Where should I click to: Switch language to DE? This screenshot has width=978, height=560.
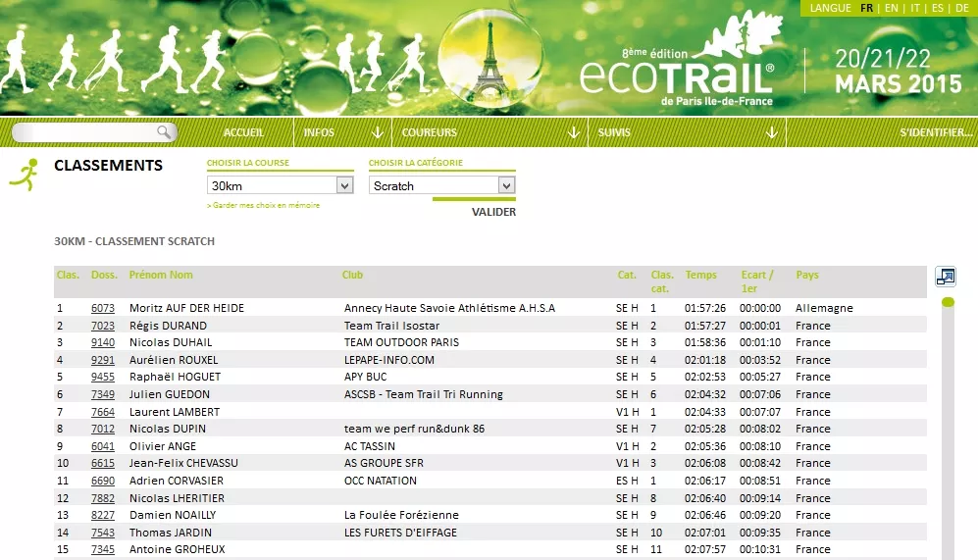click(x=961, y=8)
